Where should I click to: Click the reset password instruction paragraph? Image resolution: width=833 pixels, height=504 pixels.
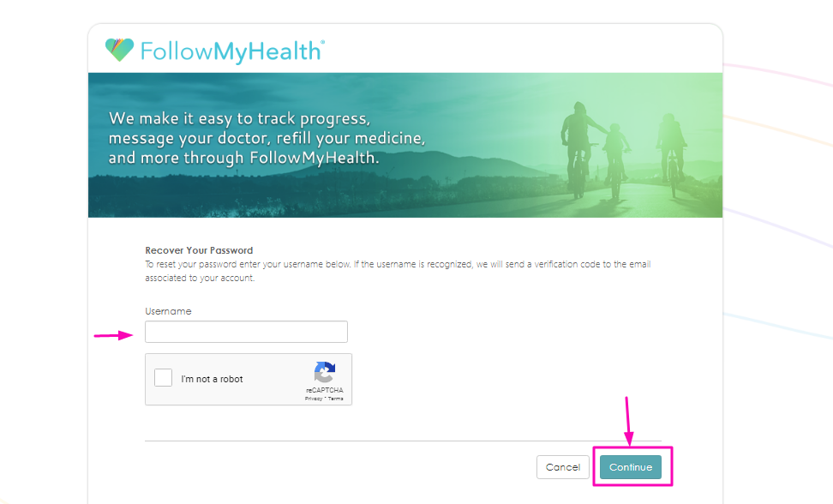(398, 271)
